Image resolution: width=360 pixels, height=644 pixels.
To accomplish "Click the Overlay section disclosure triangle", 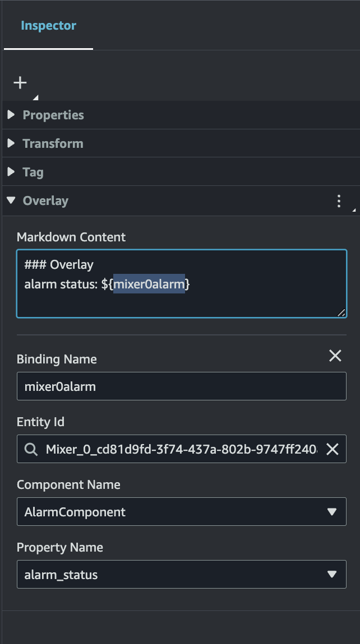I will [x=10, y=200].
